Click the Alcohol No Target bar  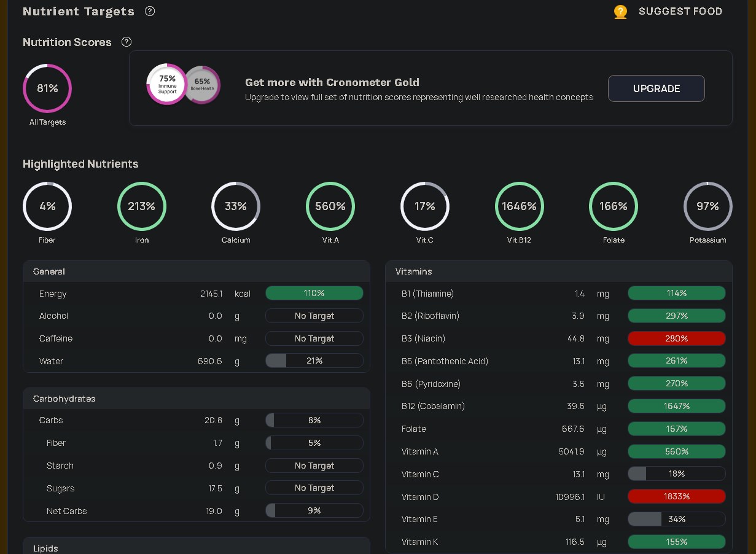coord(314,316)
